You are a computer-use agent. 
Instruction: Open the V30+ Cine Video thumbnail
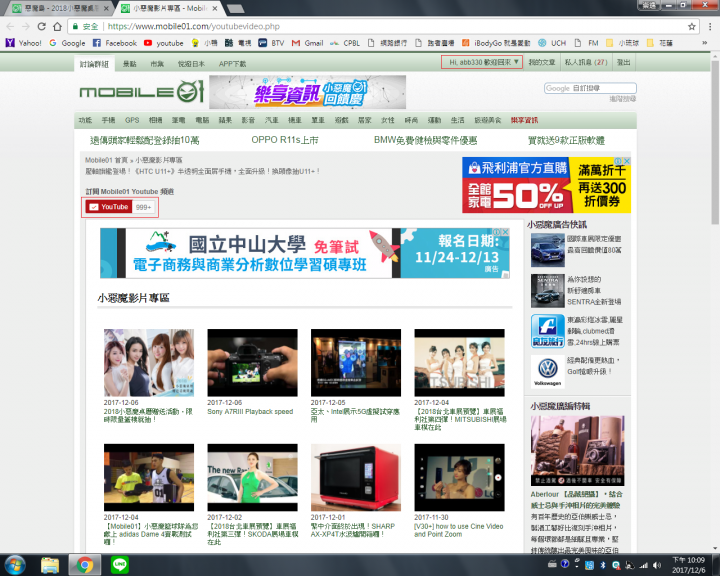(x=459, y=477)
